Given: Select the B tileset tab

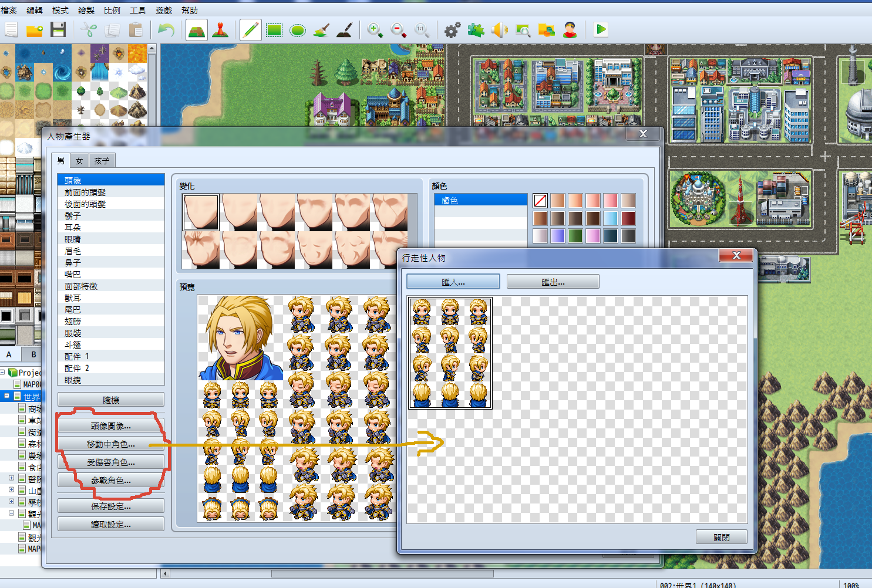Looking at the screenshot, I should point(33,354).
